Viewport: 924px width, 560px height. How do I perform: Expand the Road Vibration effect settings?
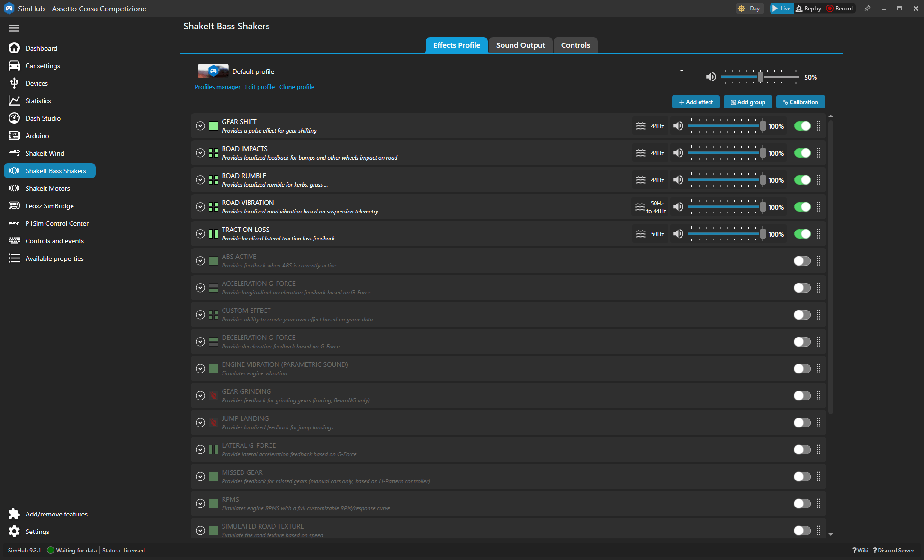(x=200, y=207)
